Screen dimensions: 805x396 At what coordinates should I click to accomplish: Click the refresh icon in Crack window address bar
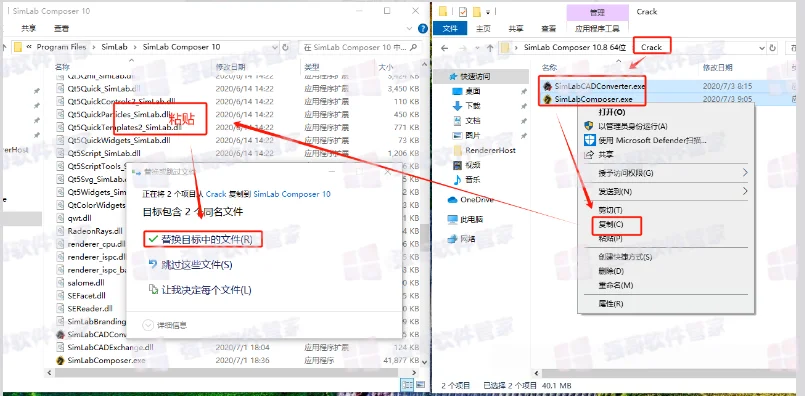click(x=773, y=47)
